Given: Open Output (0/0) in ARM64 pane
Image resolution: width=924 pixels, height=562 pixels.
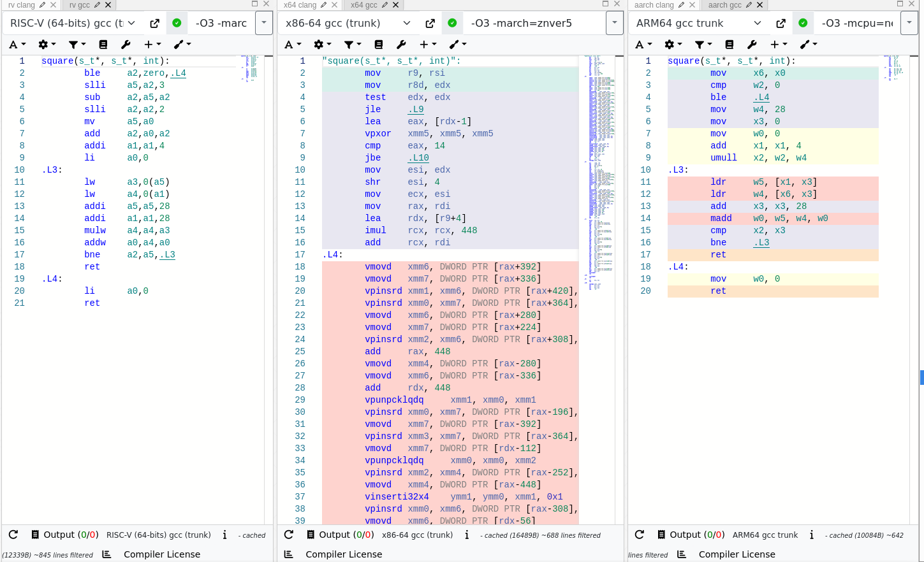Looking at the screenshot, I should pos(691,535).
